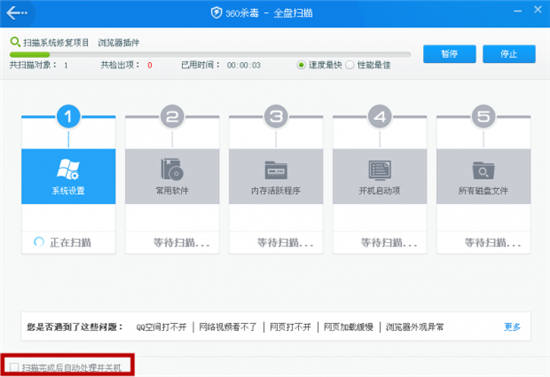This screenshot has width=550, height=377.
Task: Click the 360 shield logo in title
Action: (x=216, y=13)
